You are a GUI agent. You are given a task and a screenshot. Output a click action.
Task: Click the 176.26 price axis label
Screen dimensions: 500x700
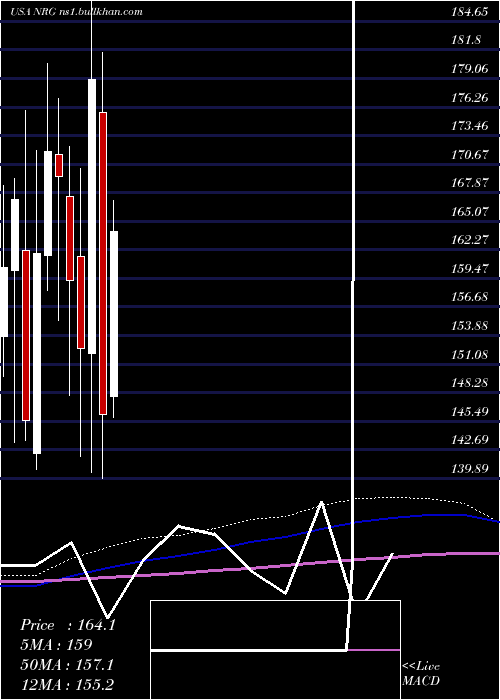coord(469,97)
